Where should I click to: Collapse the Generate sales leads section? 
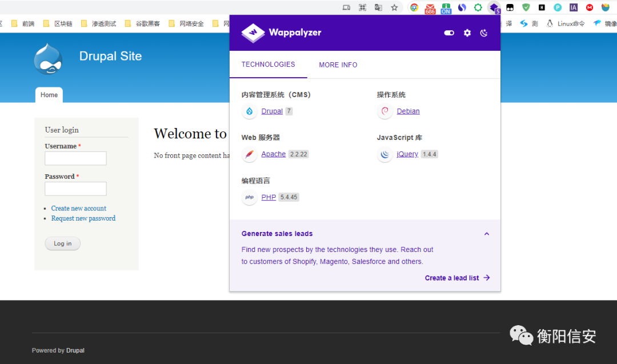[487, 234]
